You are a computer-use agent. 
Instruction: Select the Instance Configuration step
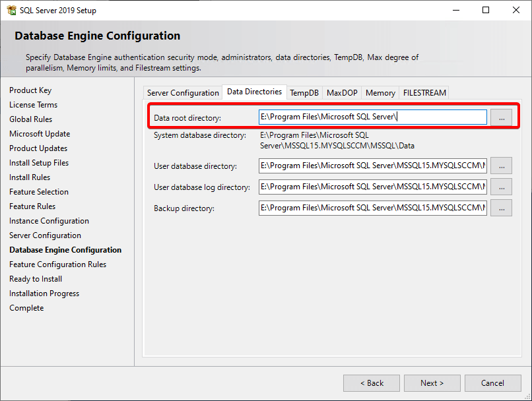pyautogui.click(x=50, y=221)
